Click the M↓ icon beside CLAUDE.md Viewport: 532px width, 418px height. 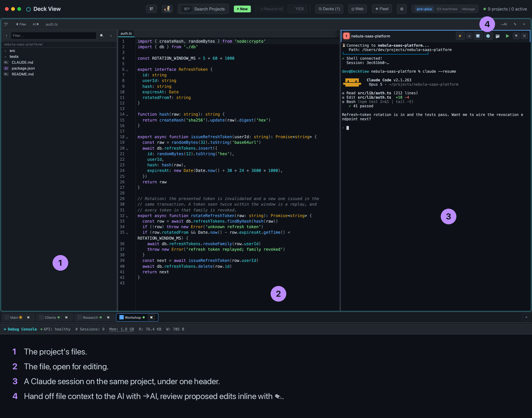(6, 62)
